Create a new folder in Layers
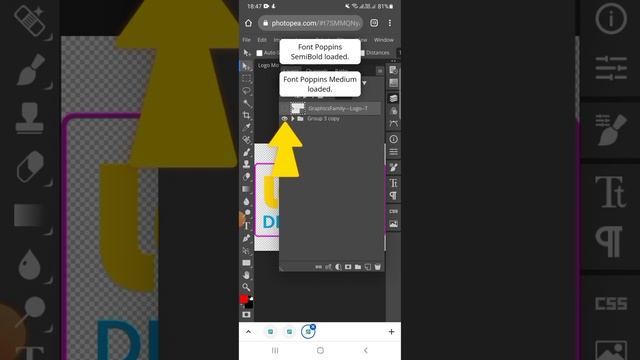Screen dimensions: 640x360 (358, 267)
